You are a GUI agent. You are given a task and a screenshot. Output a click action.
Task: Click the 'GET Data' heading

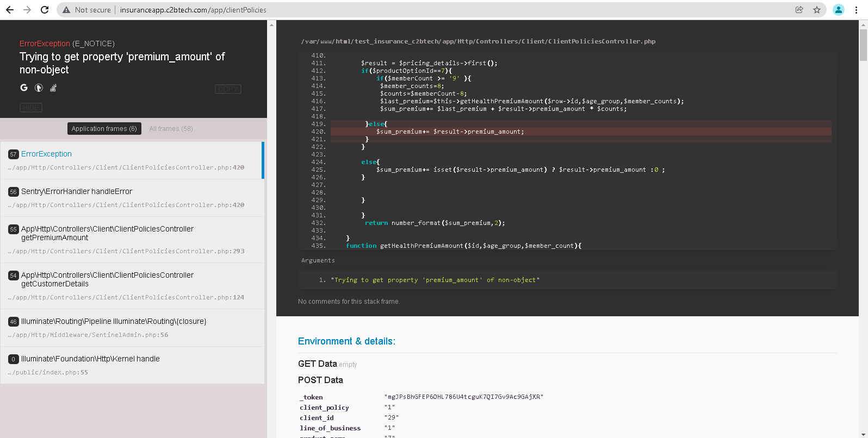(x=317, y=364)
